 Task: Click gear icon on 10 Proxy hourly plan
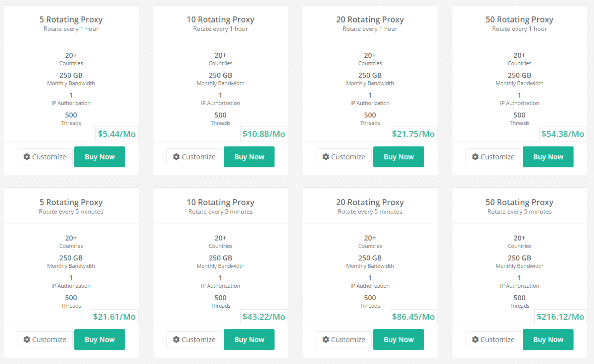point(176,157)
